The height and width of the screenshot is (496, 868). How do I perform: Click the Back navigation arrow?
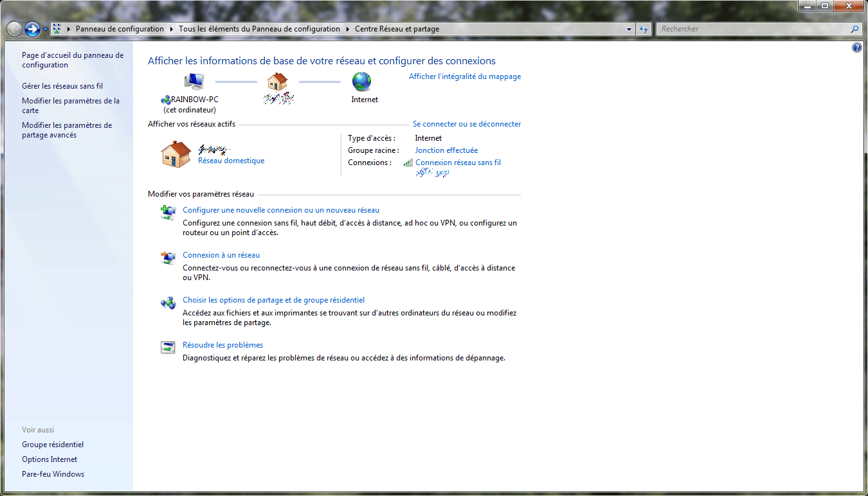click(14, 29)
